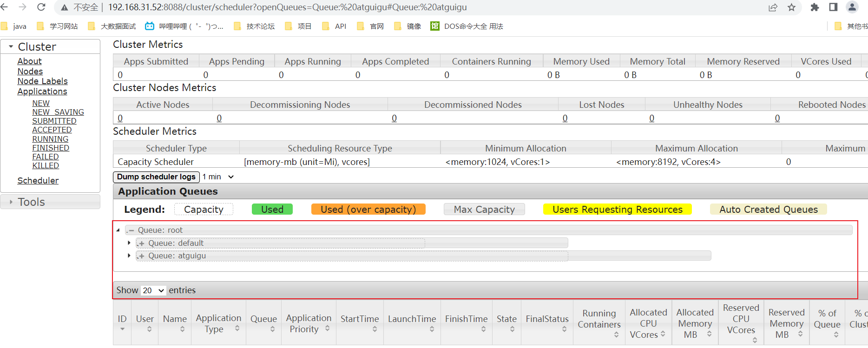The height and width of the screenshot is (348, 868).
Task: Open the Show entries count dropdown
Action: coord(153,290)
